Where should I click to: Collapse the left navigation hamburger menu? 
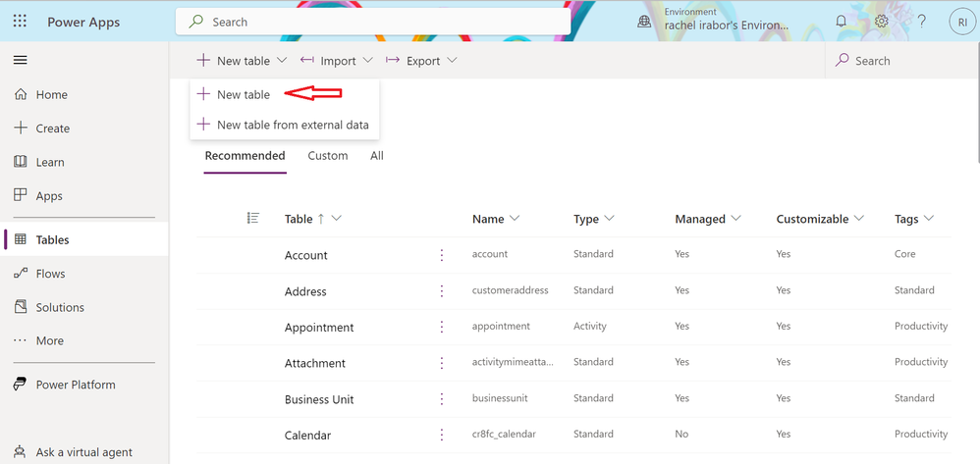(20, 61)
